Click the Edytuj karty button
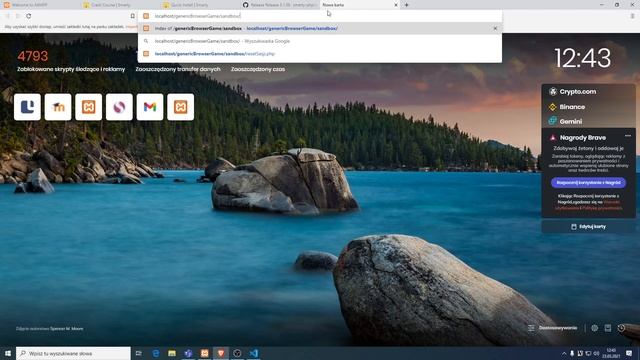 coord(588,227)
